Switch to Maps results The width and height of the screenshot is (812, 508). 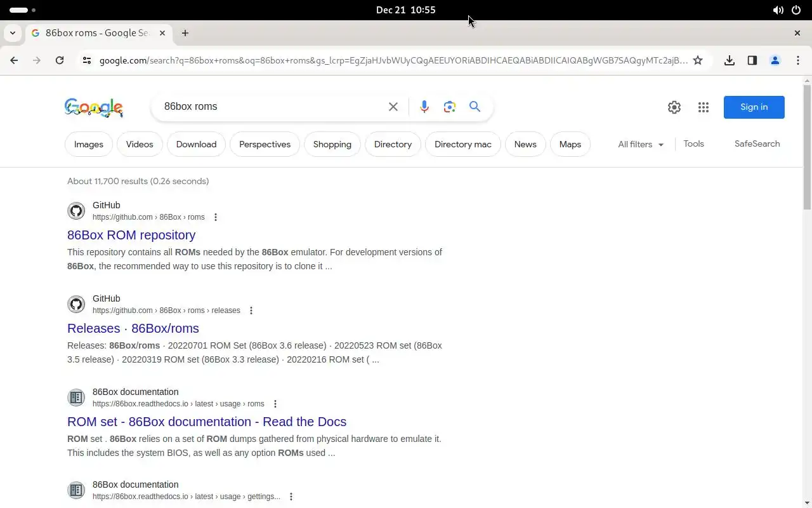click(570, 144)
